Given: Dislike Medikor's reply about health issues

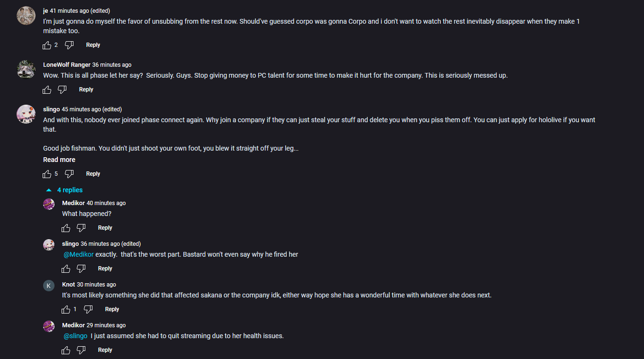Looking at the screenshot, I should coord(81,350).
